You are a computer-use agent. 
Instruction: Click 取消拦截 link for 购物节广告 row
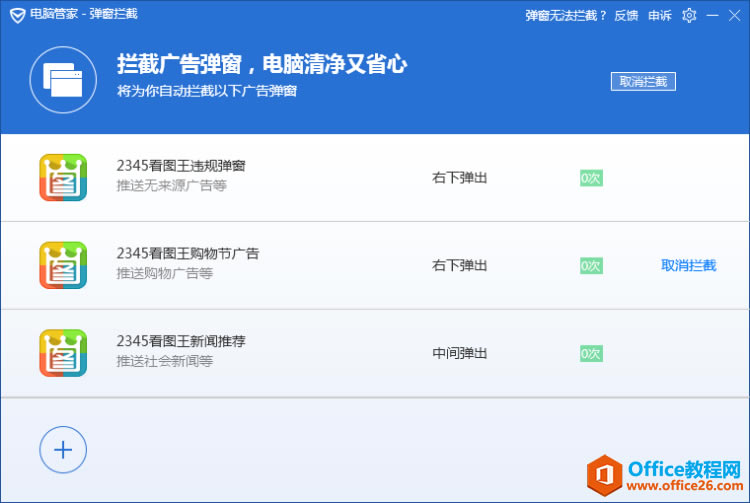click(x=688, y=265)
